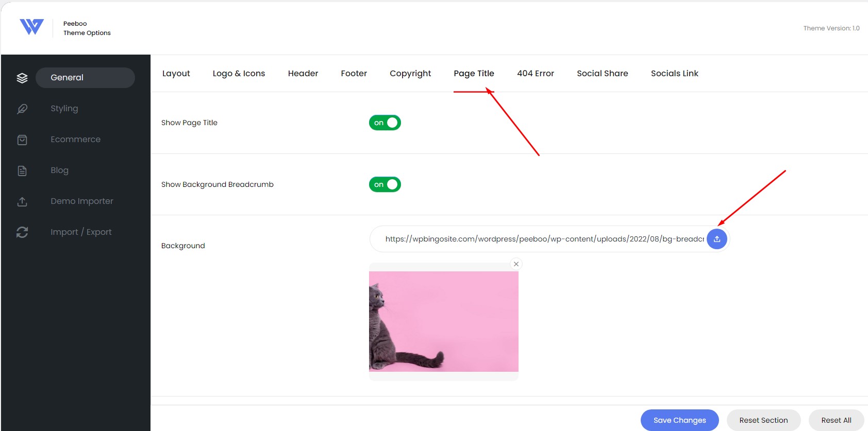Remove the cat background image with X
The height and width of the screenshot is (431, 868).
click(x=516, y=264)
